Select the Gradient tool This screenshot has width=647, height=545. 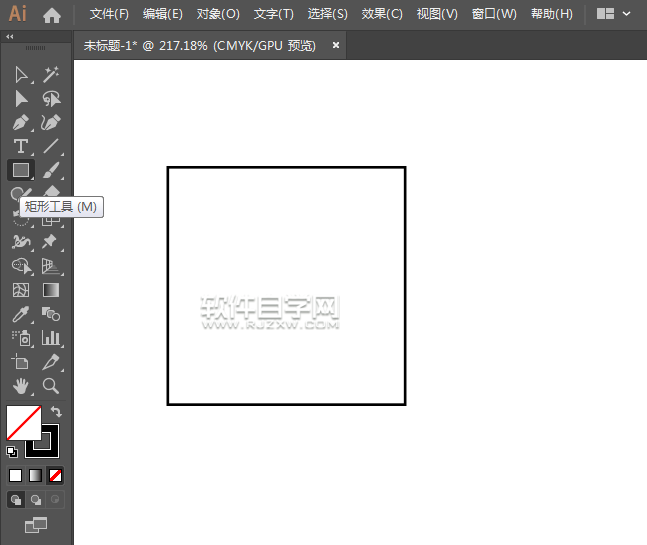51,290
